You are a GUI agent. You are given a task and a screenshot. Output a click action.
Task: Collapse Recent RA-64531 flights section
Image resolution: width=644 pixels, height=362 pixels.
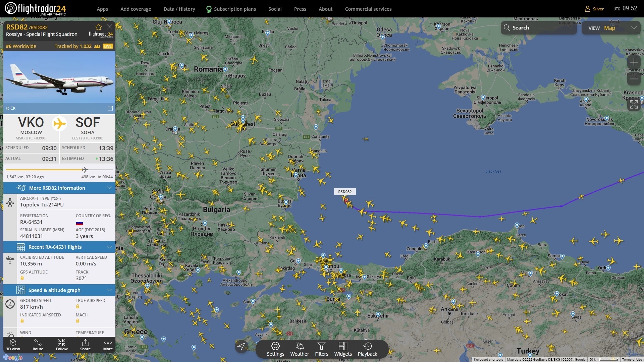pyautogui.click(x=59, y=247)
